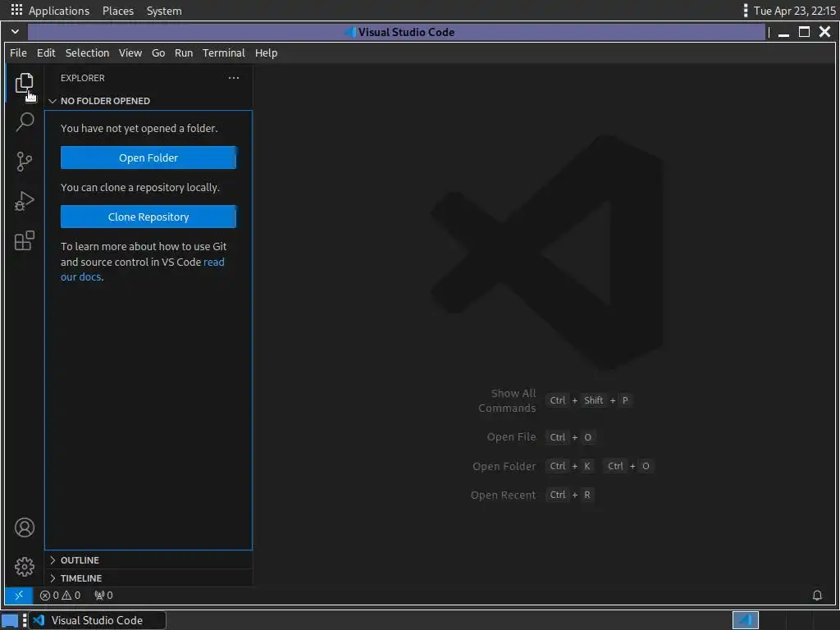Close the Visual Studio Code window
The image size is (840, 630).
[x=825, y=32]
